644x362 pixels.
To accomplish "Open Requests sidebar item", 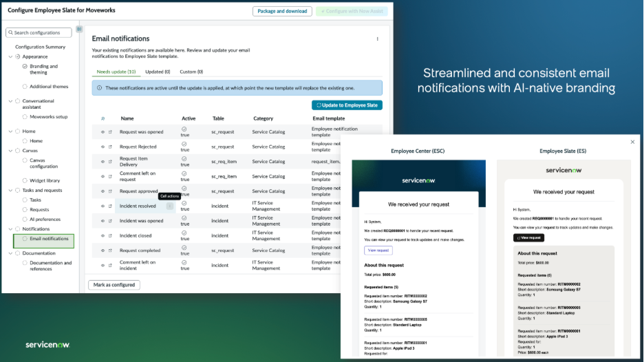I will pos(39,209).
